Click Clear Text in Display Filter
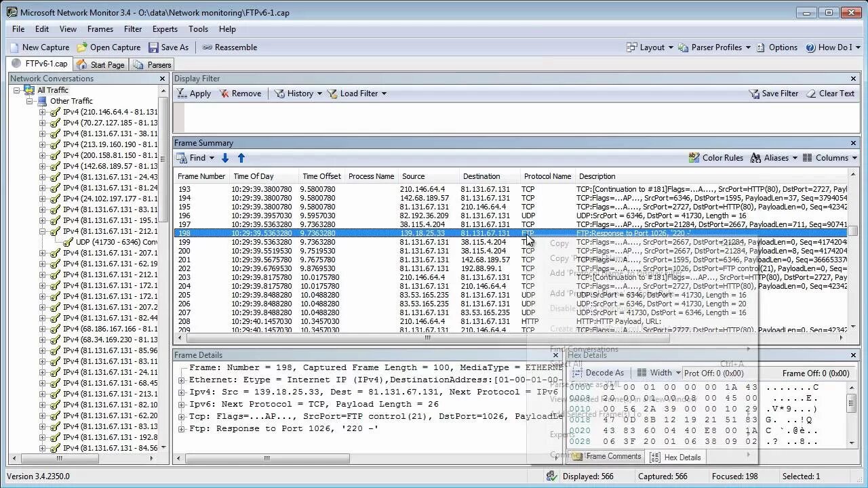 831,94
